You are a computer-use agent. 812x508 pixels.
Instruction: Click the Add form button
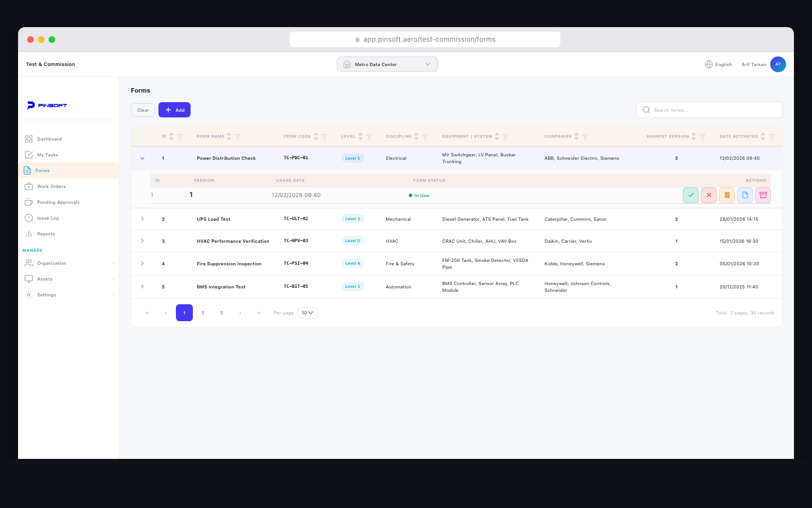click(x=174, y=110)
